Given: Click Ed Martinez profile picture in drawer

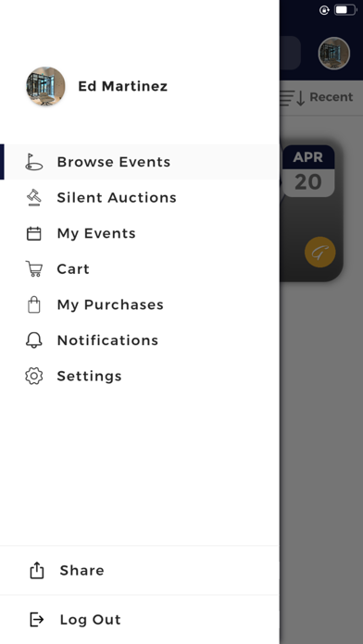Looking at the screenshot, I should pos(45,86).
